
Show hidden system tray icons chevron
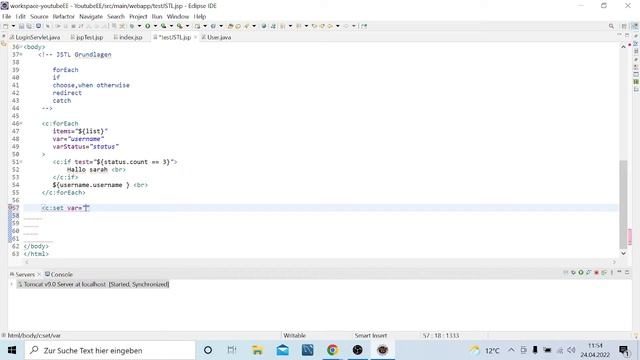tap(511, 350)
